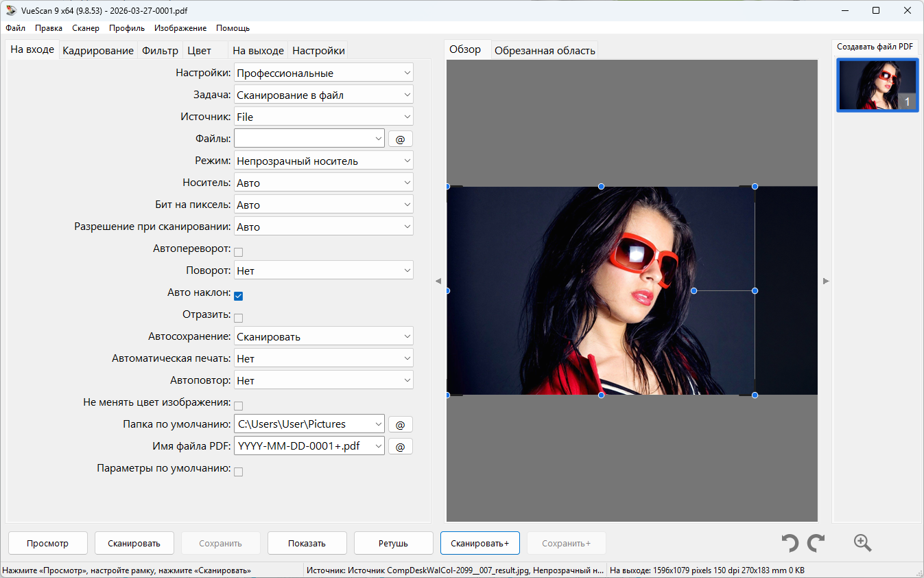The image size is (924, 578).
Task: Open the Источник dropdown
Action: (323, 117)
